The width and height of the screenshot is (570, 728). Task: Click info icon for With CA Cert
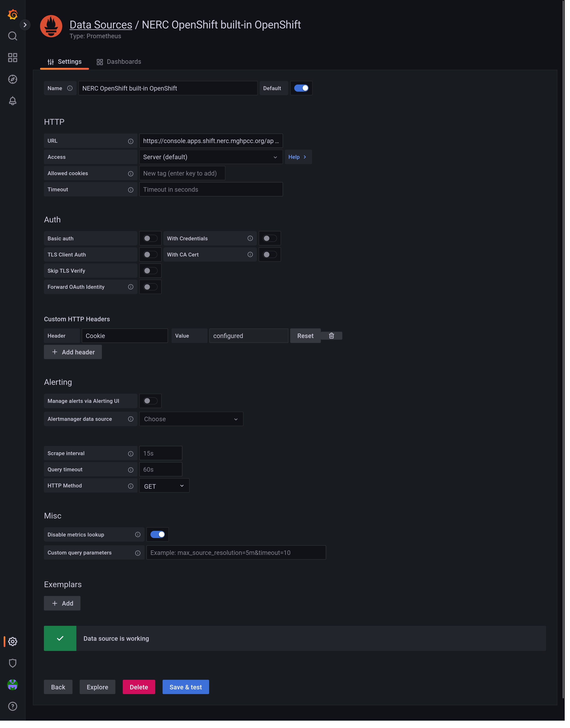(252, 257)
